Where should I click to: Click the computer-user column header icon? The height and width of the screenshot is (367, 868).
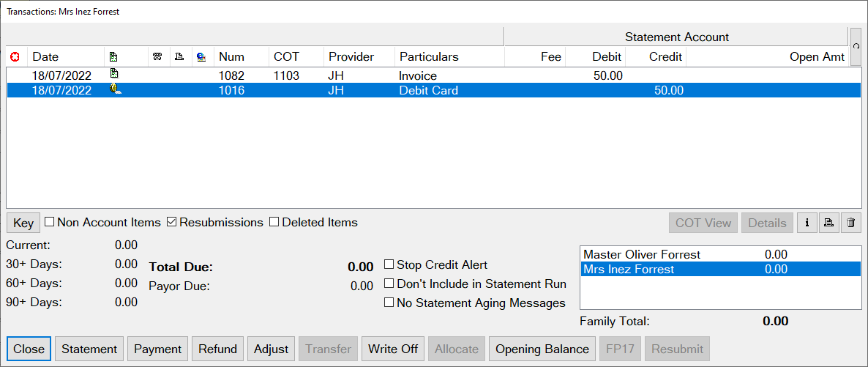[x=201, y=56]
